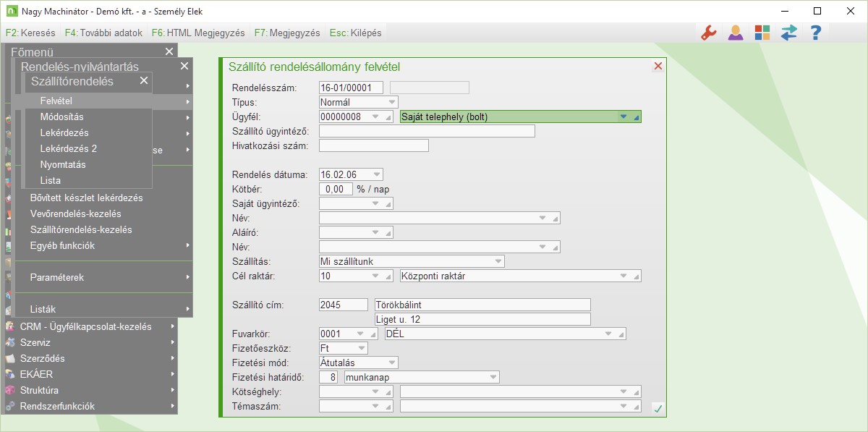The image size is (868, 432).
Task: Close the Főmenü panel
Action: point(169,51)
